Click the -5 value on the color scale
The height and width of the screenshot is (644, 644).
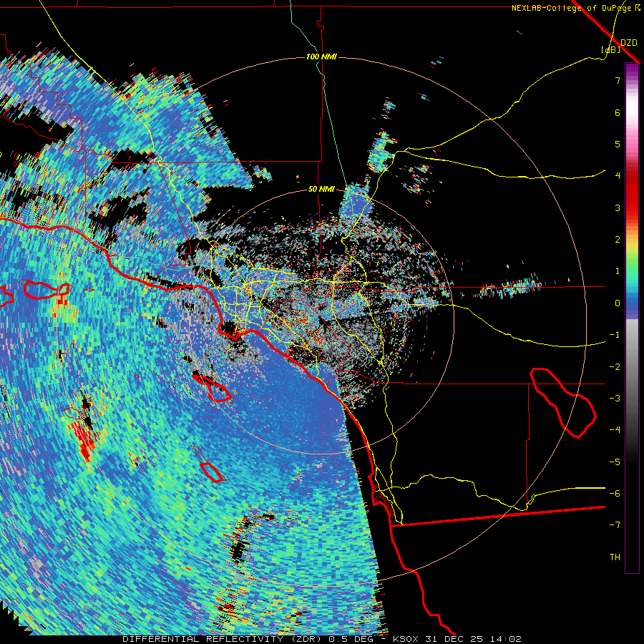(615, 462)
